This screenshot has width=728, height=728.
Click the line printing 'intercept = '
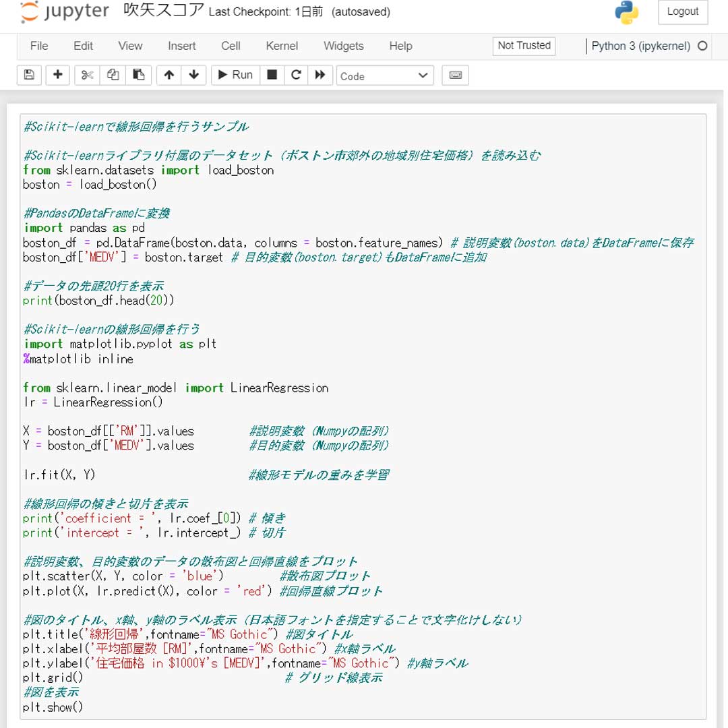(154, 533)
